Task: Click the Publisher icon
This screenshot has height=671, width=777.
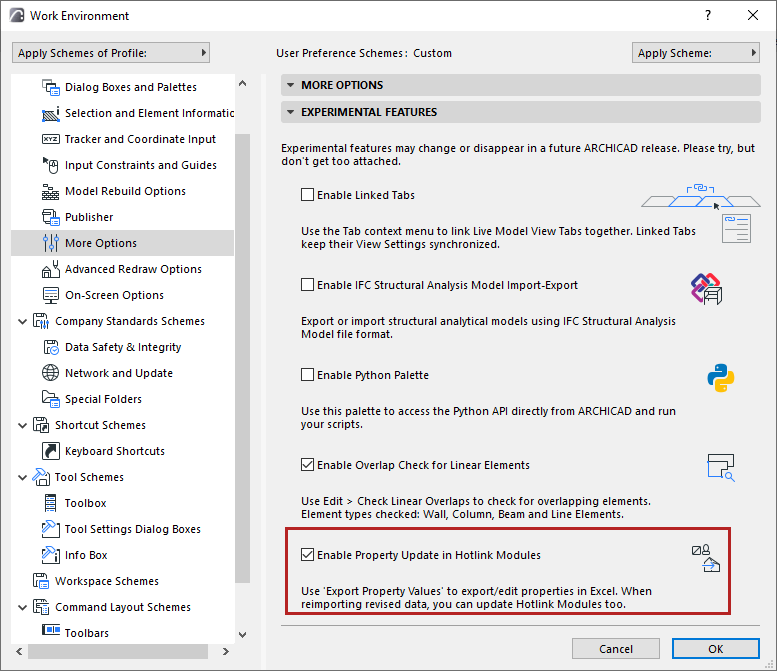Action: click(51, 217)
